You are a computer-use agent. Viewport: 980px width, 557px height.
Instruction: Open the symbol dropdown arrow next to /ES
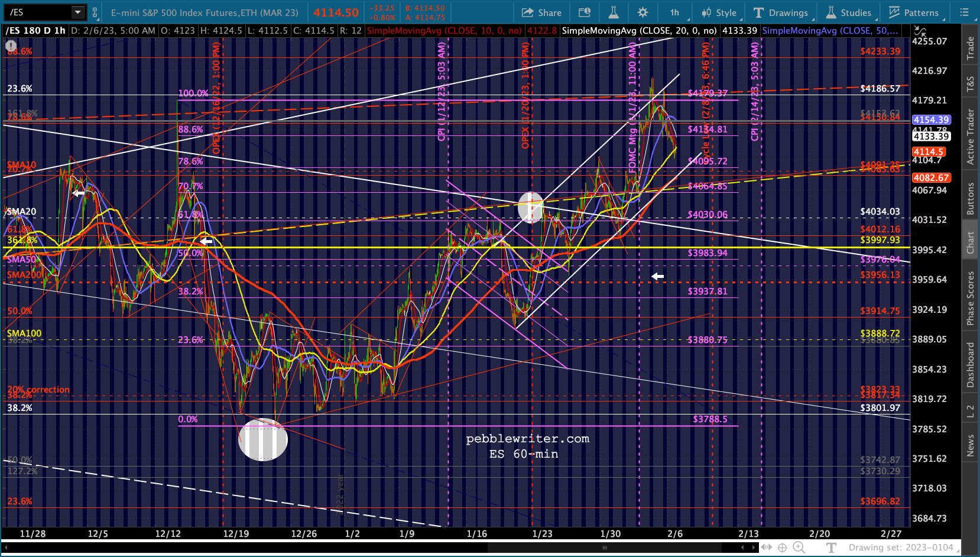78,12
